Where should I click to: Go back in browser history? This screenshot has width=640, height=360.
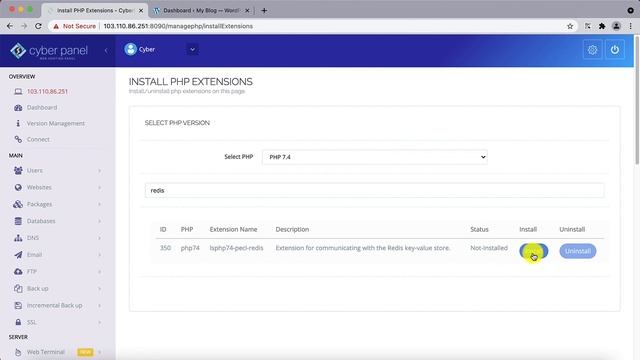10,26
